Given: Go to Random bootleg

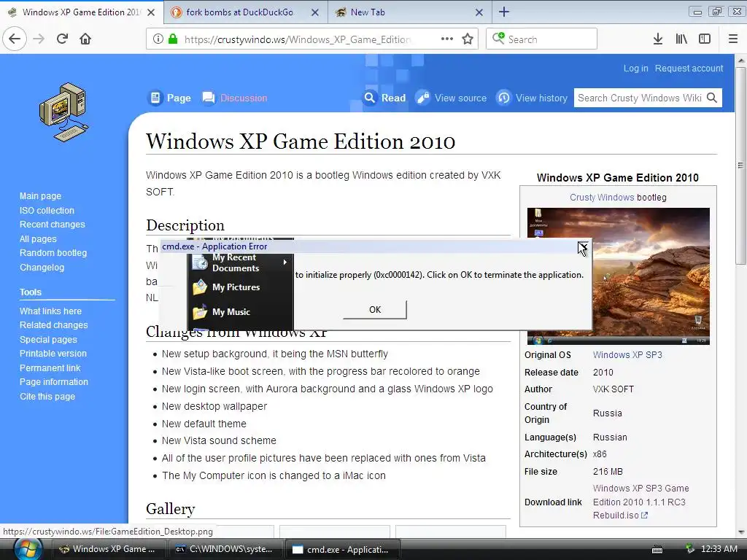Looking at the screenshot, I should [x=53, y=253].
